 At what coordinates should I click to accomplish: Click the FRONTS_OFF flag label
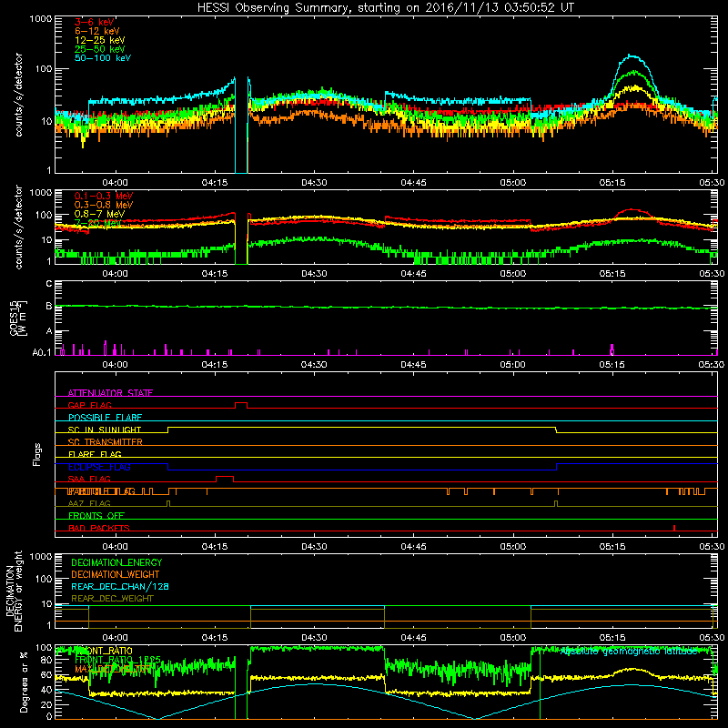(x=96, y=516)
